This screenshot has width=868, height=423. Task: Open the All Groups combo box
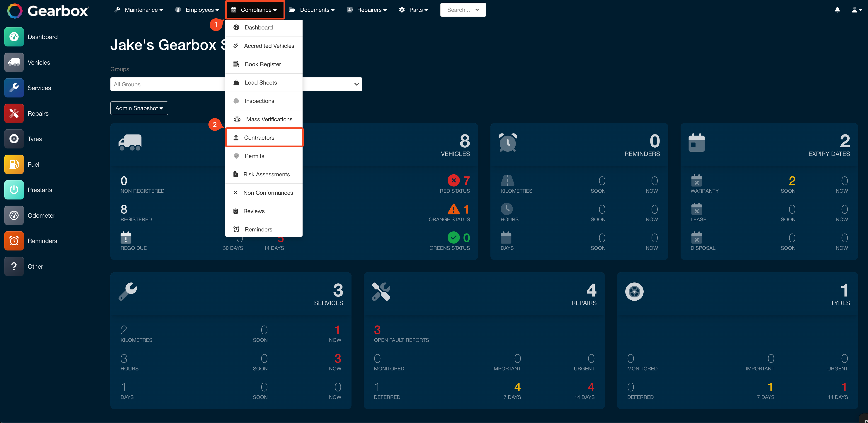coord(236,84)
